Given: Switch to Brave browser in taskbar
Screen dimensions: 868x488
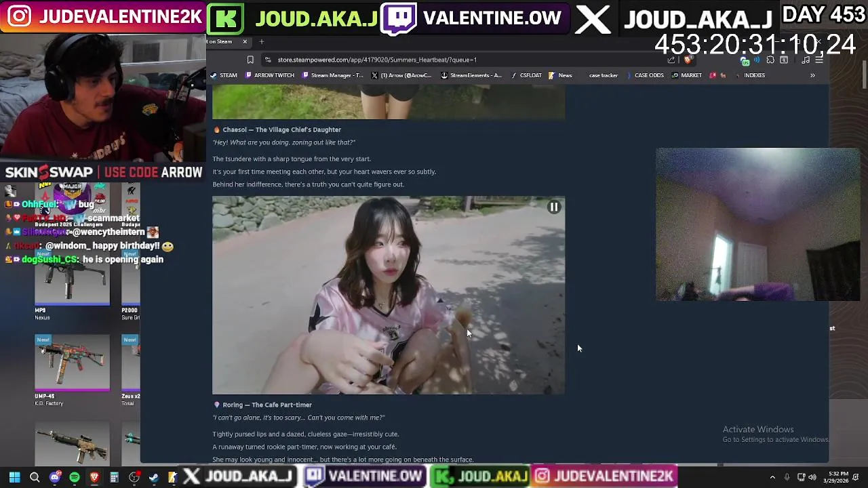Looking at the screenshot, I should tap(94, 477).
